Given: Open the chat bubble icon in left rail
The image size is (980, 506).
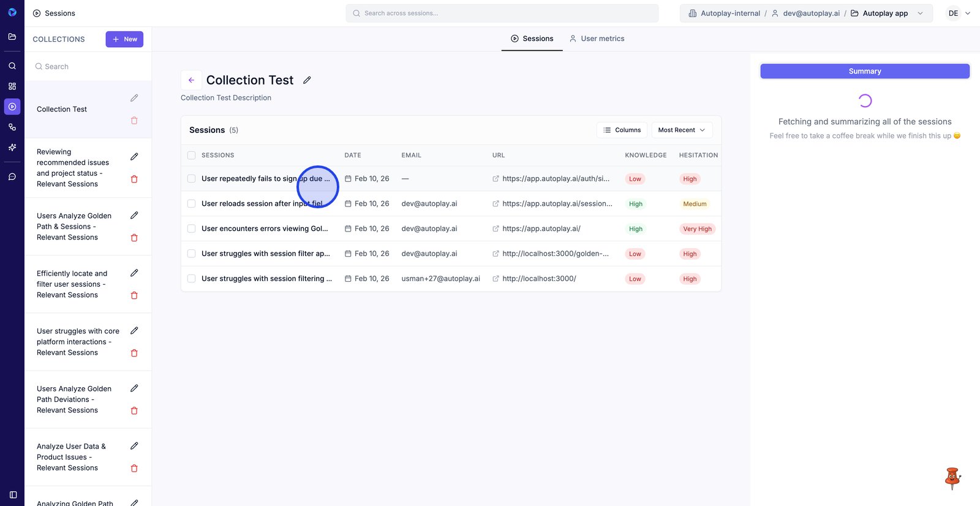Looking at the screenshot, I should click(x=12, y=176).
